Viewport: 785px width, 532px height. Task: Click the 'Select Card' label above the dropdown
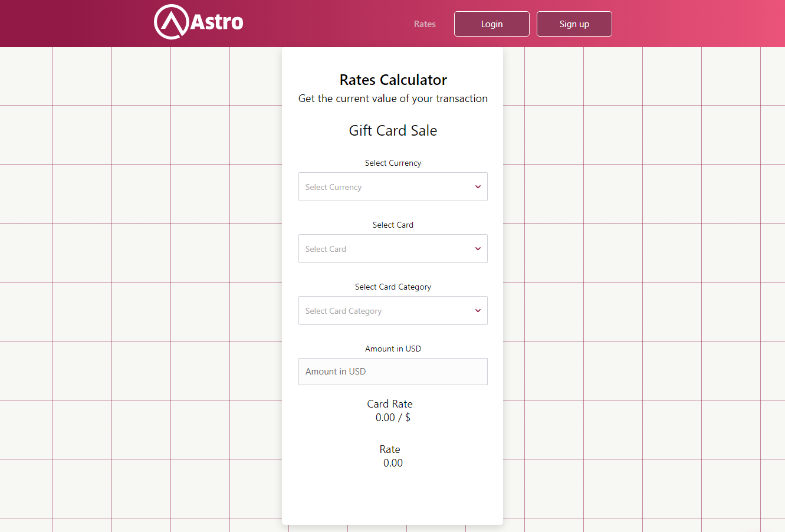pyautogui.click(x=393, y=225)
